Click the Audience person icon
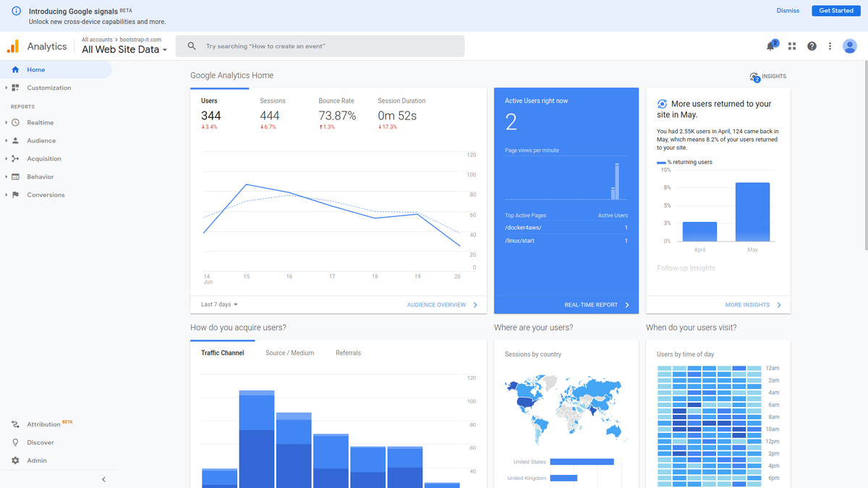Image resolution: width=868 pixels, height=488 pixels. pos(15,141)
